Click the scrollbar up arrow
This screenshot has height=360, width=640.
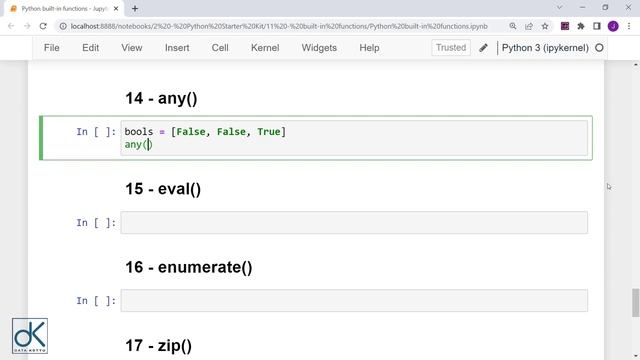point(636,65)
